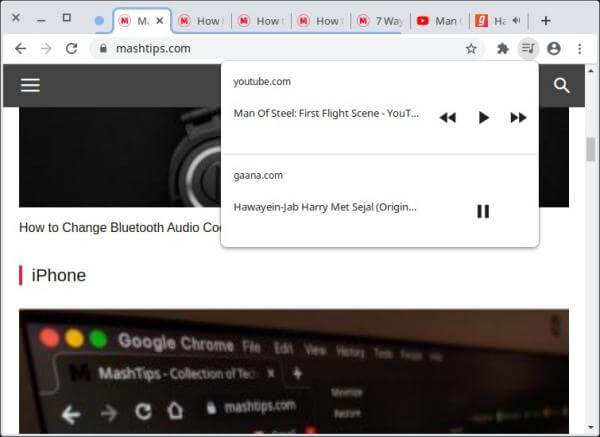The width and height of the screenshot is (600, 437).
Task: Switch to the first 'How' tab
Action: tap(202, 21)
